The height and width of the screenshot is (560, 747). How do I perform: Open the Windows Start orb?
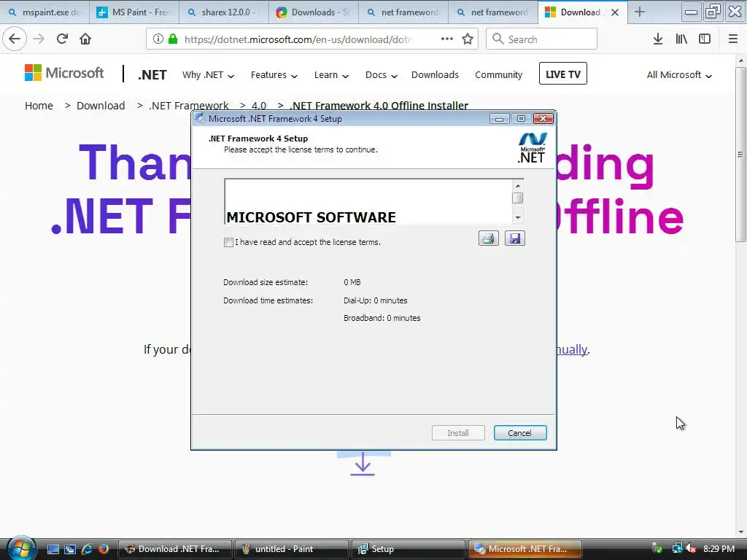[x=21, y=548]
